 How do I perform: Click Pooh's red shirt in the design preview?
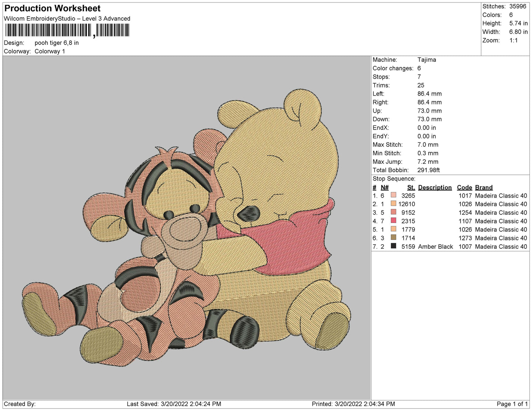pyautogui.click(x=295, y=243)
